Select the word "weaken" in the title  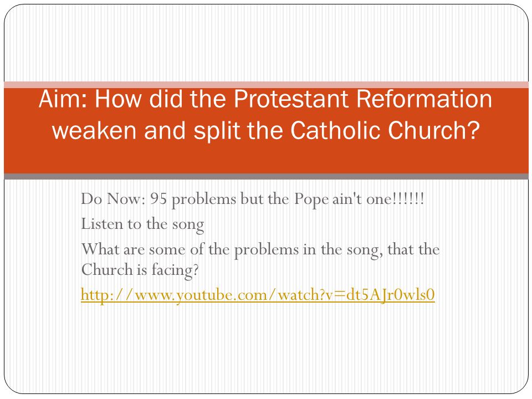click(94, 130)
